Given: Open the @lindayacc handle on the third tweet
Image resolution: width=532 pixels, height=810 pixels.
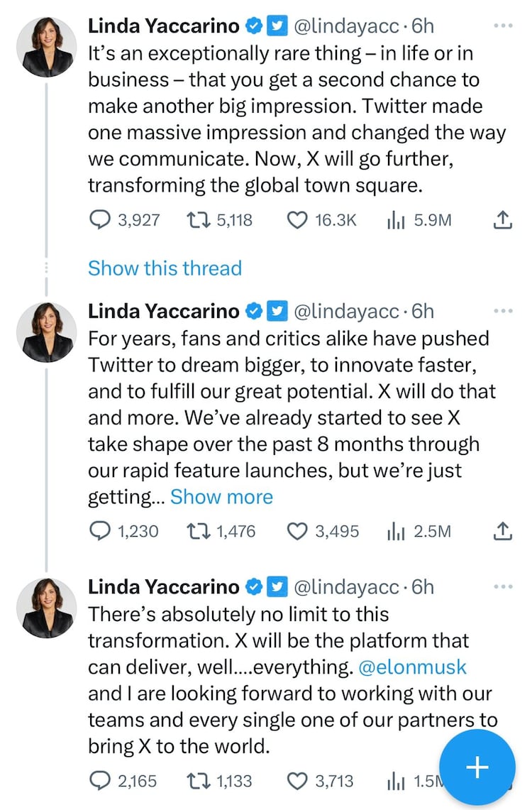Looking at the screenshot, I should click(345, 587).
